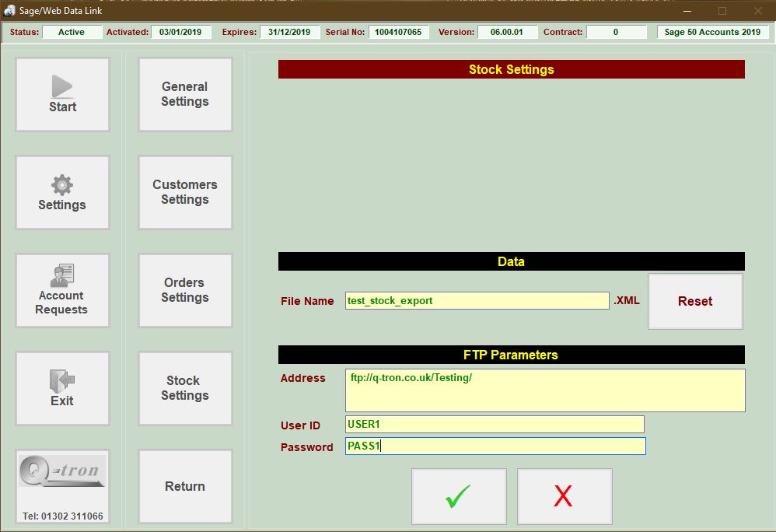Click the Password input field
The height and width of the screenshot is (532, 776).
click(x=495, y=446)
